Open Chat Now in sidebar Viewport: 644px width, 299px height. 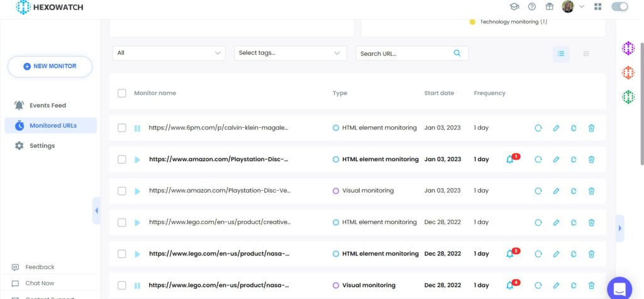pyautogui.click(x=33, y=283)
